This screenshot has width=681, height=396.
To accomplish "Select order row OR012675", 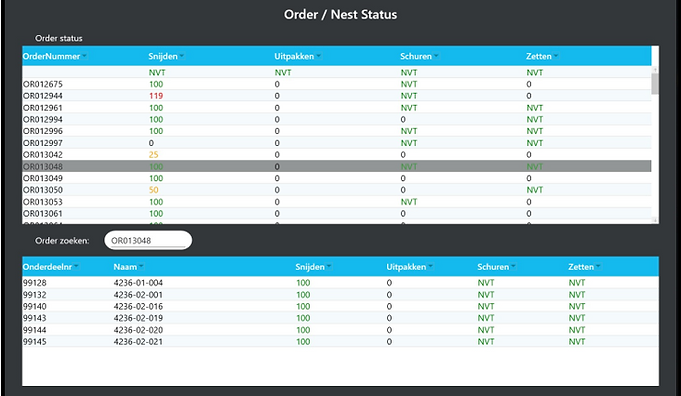I will coord(337,84).
